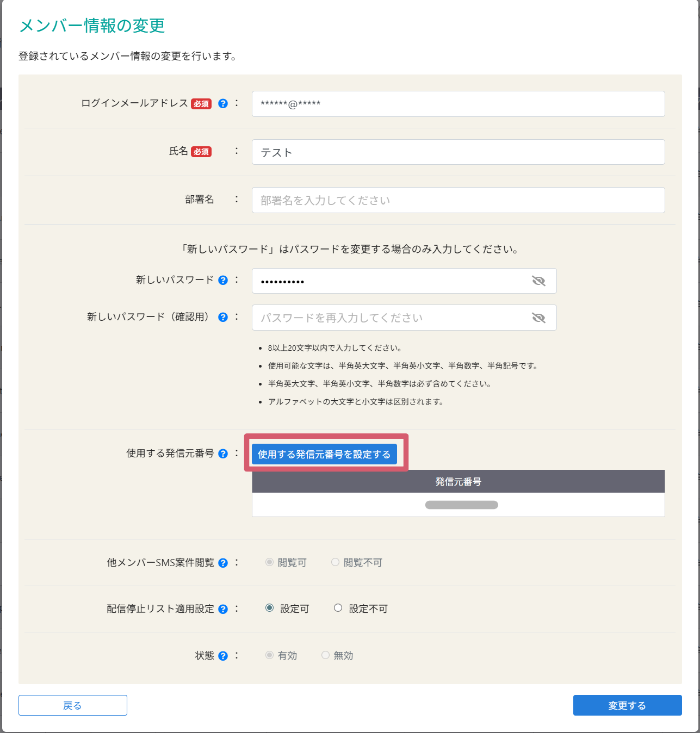The width and height of the screenshot is (700, 733).
Task: Click the 戻る button
Action: pos(72,705)
